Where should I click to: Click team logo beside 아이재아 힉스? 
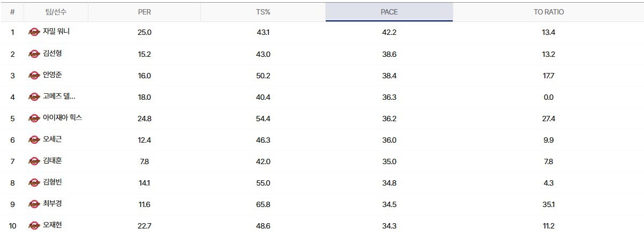click(x=34, y=118)
